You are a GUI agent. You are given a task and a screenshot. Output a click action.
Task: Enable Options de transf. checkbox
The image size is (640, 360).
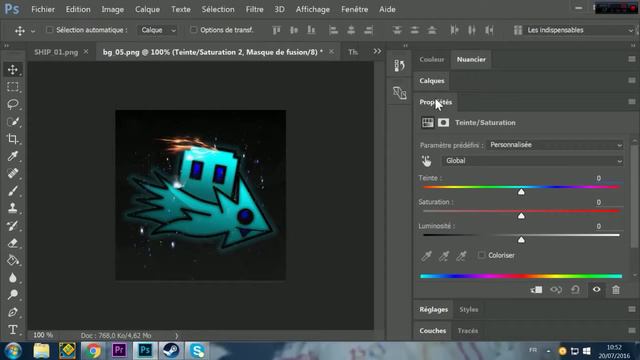pyautogui.click(x=194, y=30)
